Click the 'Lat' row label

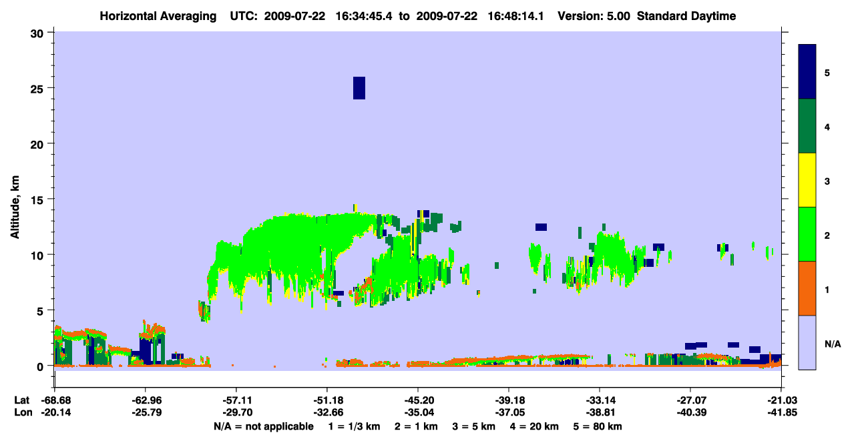tap(22, 400)
